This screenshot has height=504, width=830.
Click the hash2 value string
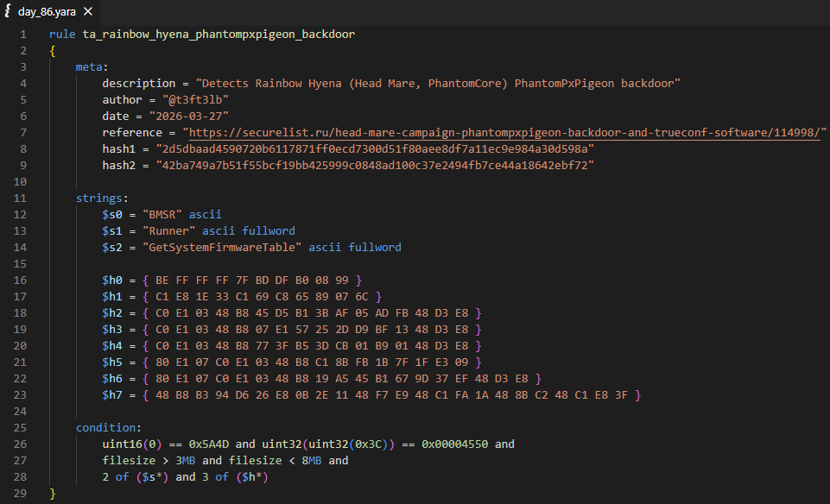click(375, 166)
